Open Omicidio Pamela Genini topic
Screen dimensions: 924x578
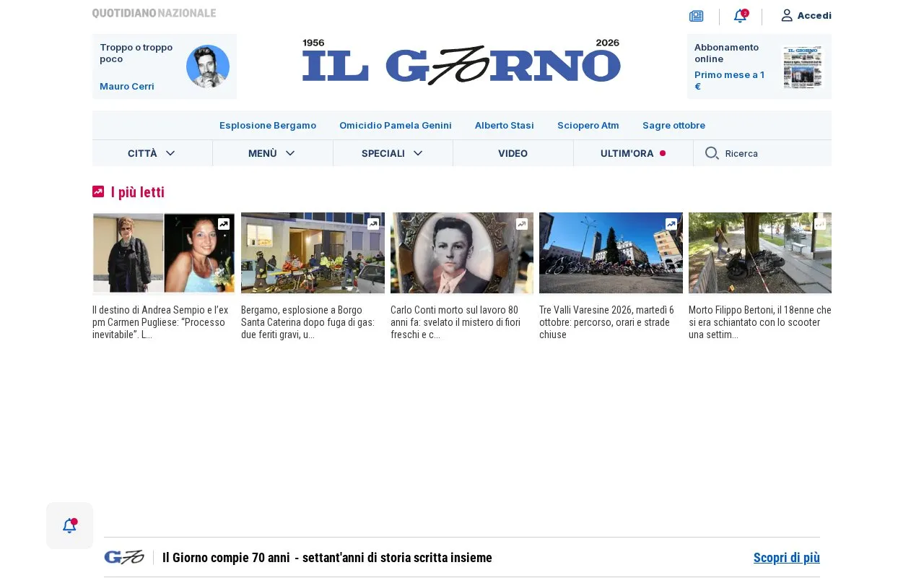click(396, 125)
